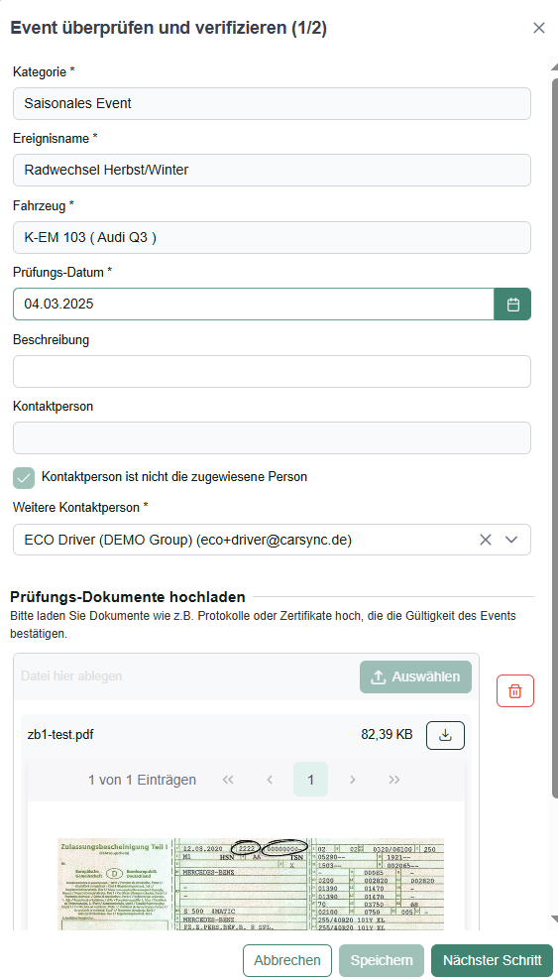Screen dimensions: 558x980
Task: Proceed with Nächster Schritt button
Action: 492,960
